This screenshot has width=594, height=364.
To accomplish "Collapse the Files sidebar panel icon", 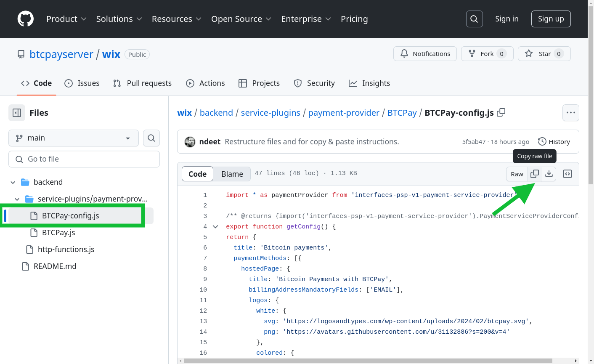I will [x=17, y=112].
